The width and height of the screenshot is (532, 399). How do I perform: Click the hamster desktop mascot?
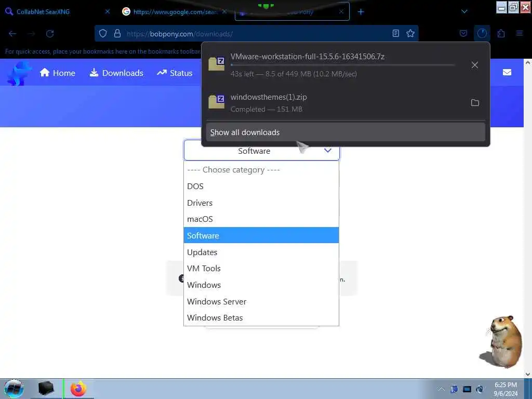502,342
